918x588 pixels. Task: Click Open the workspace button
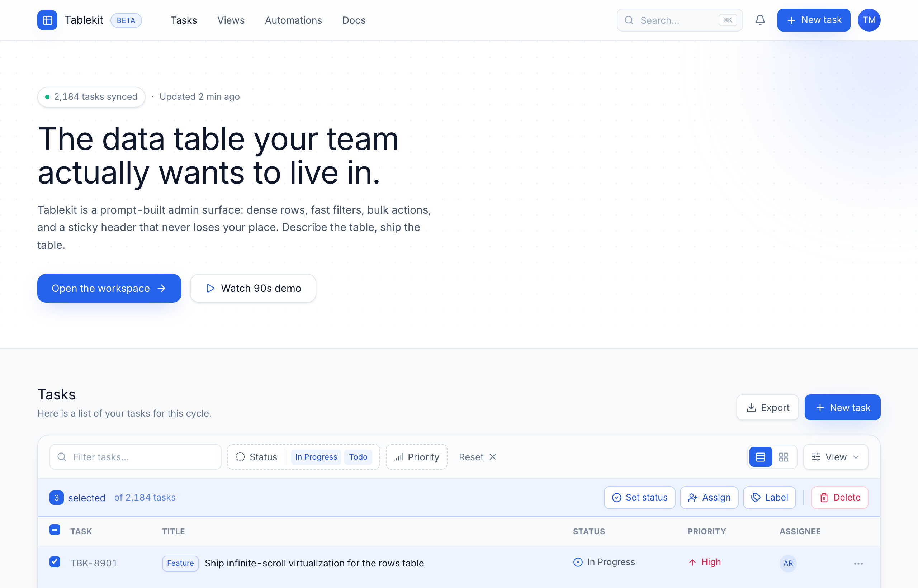[x=109, y=288]
